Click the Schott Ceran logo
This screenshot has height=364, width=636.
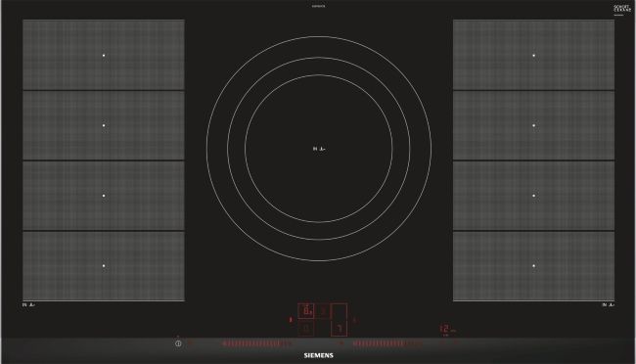pos(621,9)
